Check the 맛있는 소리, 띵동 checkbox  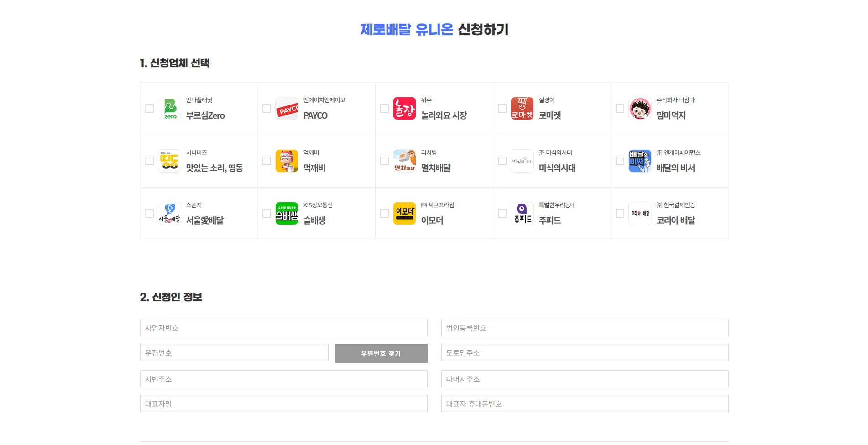pos(149,161)
